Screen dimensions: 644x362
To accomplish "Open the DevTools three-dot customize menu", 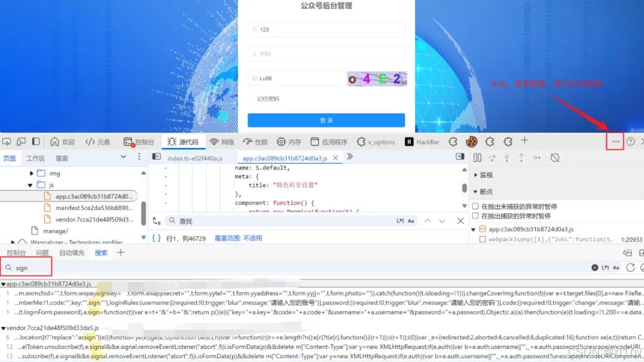I will coord(615,142).
